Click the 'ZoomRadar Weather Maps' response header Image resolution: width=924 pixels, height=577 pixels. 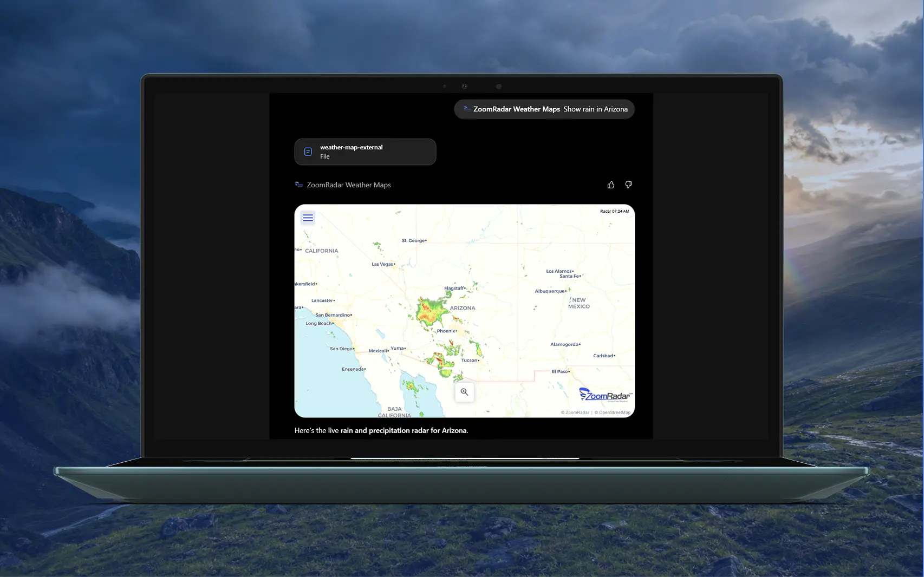(x=349, y=185)
